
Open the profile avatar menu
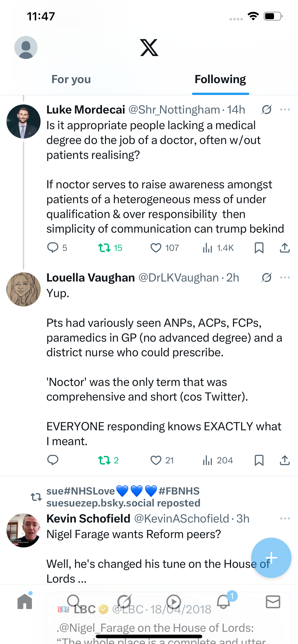click(x=26, y=47)
